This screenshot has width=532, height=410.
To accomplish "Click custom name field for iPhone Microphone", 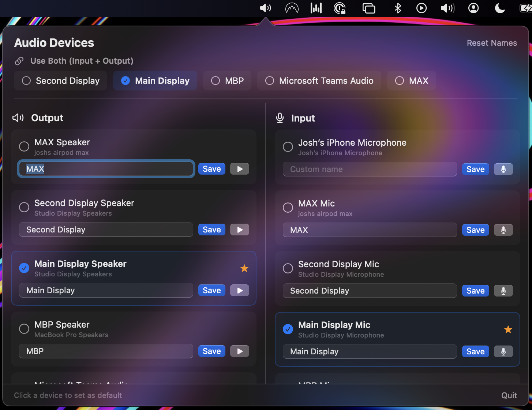I will pyautogui.click(x=370, y=169).
